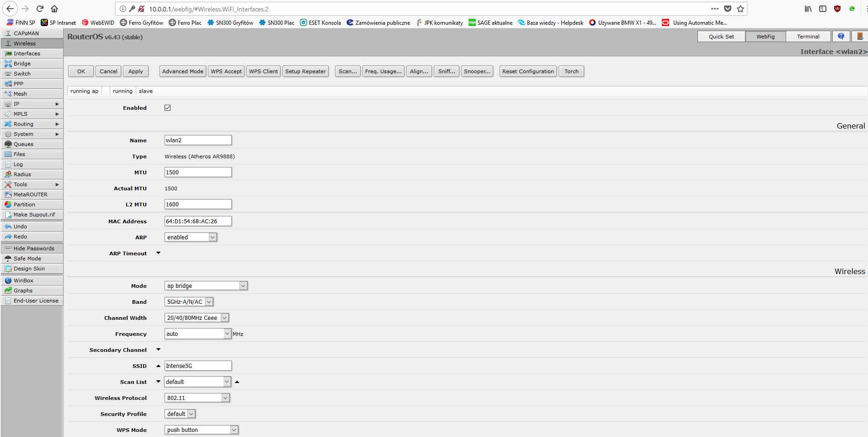Click the MAC Address input field
The width and height of the screenshot is (868, 437).
click(198, 221)
